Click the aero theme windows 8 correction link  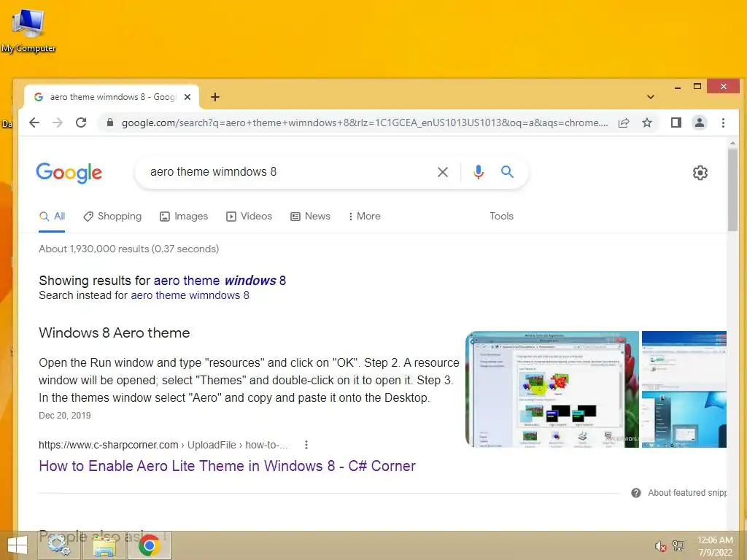220,281
